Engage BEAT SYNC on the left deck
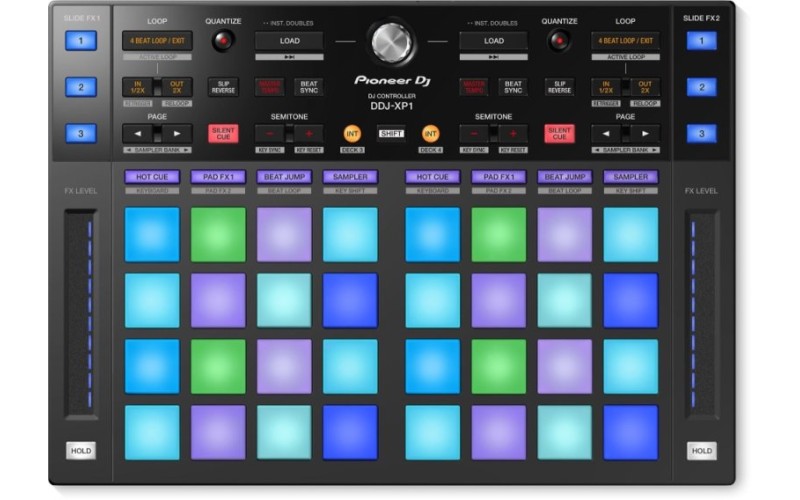 (309, 87)
